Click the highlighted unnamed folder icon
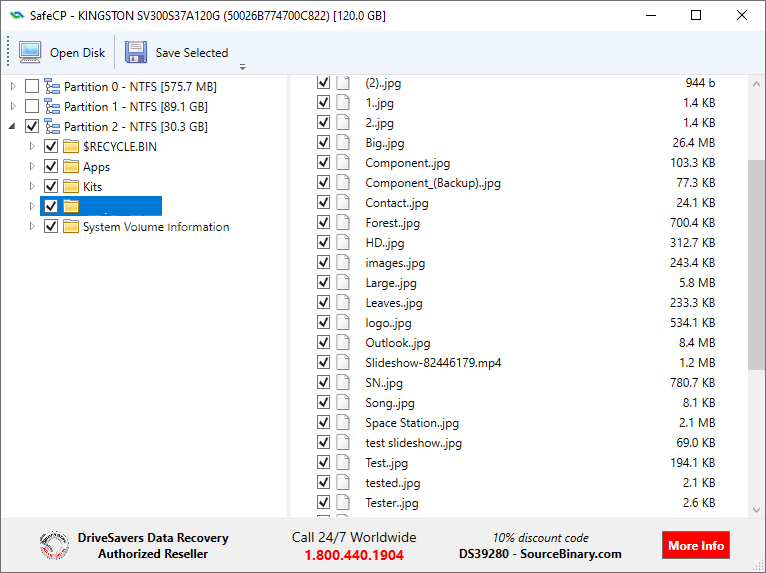This screenshot has width=766, height=573. click(71, 207)
